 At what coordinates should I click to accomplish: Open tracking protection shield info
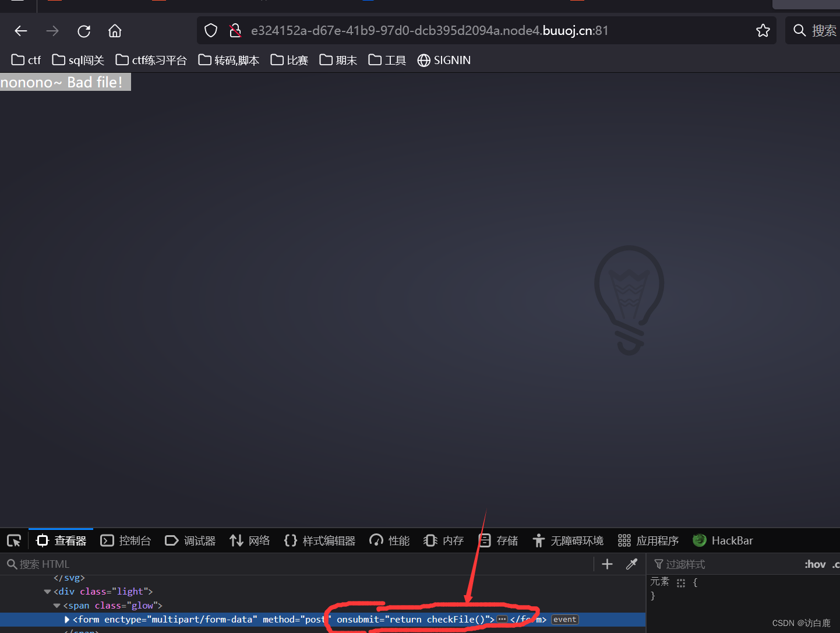tap(211, 31)
